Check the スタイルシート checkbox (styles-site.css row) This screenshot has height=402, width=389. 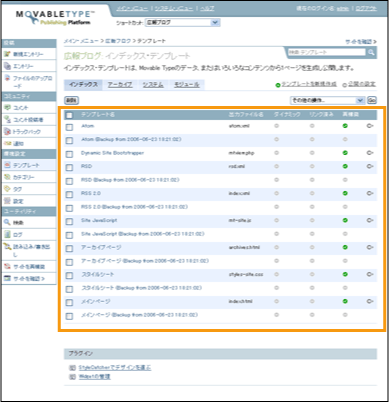pos(69,275)
